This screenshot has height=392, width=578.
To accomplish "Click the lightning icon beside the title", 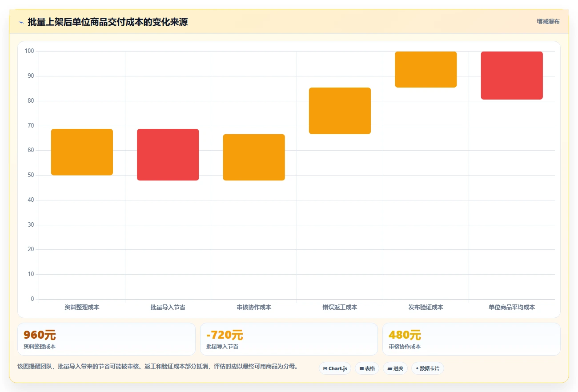I will 21,22.
